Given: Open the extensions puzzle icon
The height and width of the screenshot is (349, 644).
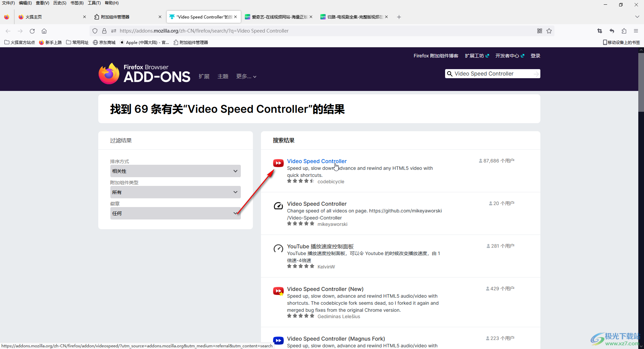Looking at the screenshot, I should pos(624,31).
